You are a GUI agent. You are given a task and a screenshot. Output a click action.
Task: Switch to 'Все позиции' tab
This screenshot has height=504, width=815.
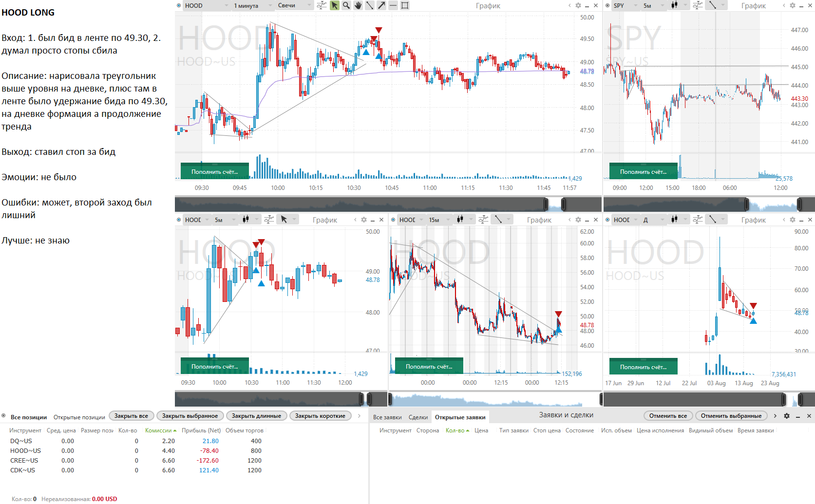(29, 417)
